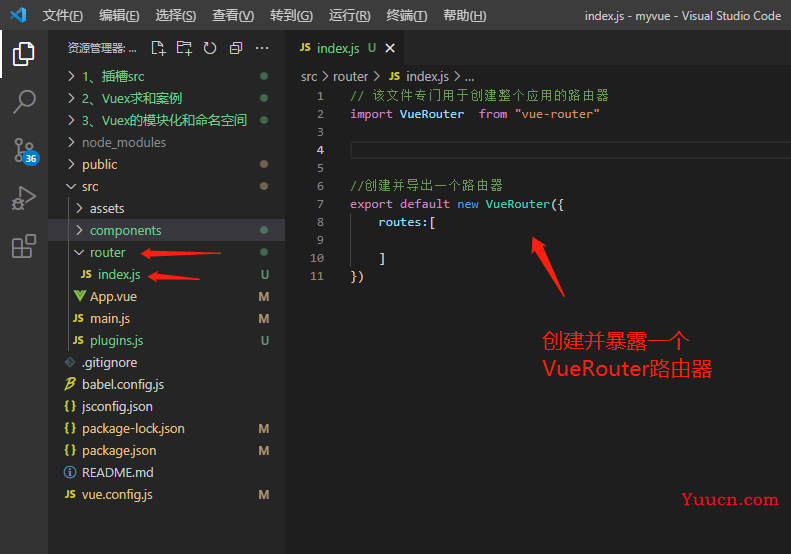Open .gitignore from the file tree

(109, 362)
